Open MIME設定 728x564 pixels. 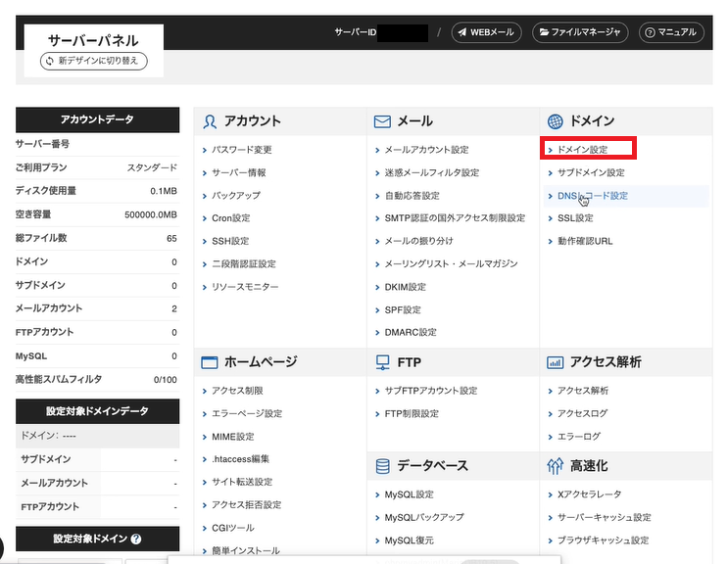coord(233,437)
